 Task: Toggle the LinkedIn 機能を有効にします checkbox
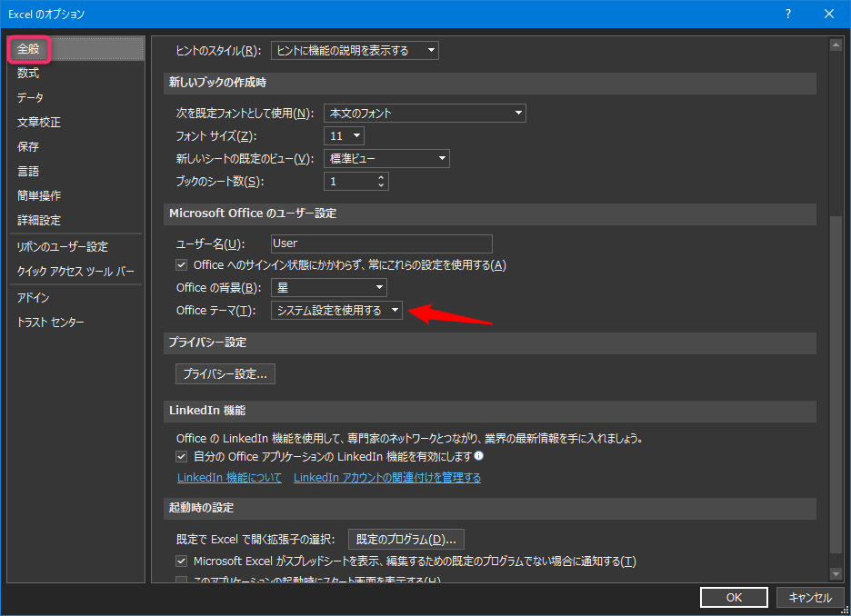181,457
